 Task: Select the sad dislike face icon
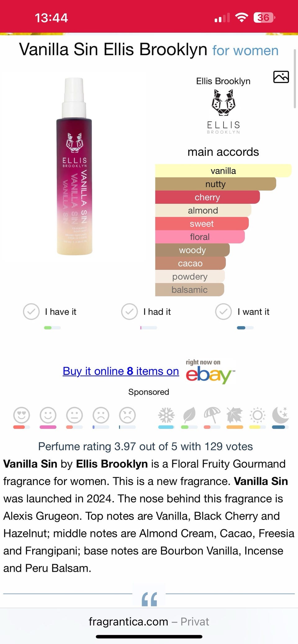coord(101,415)
